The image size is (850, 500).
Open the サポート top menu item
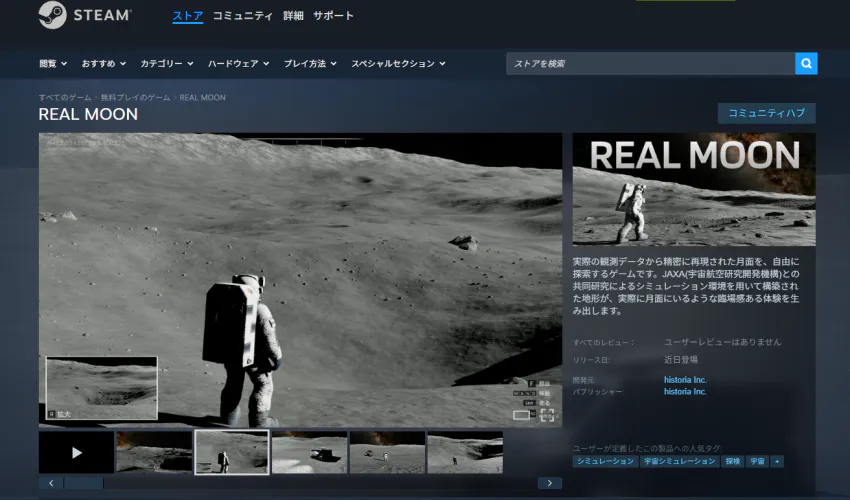click(333, 16)
